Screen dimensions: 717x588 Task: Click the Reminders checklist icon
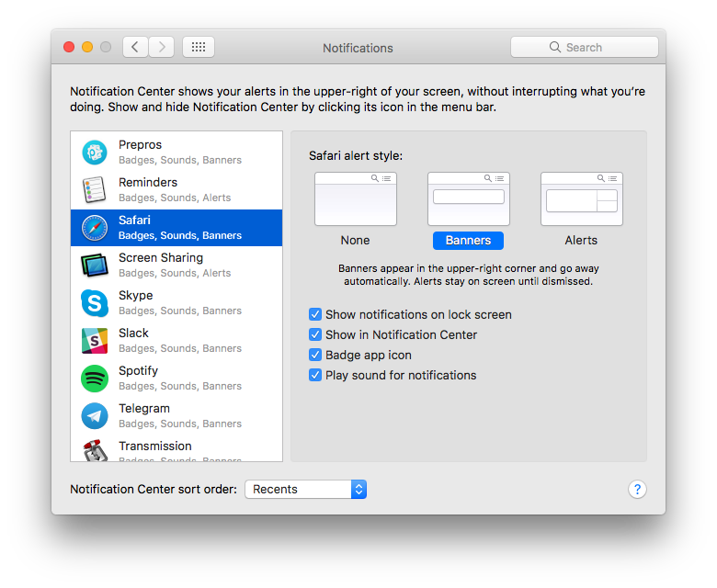coord(94,189)
